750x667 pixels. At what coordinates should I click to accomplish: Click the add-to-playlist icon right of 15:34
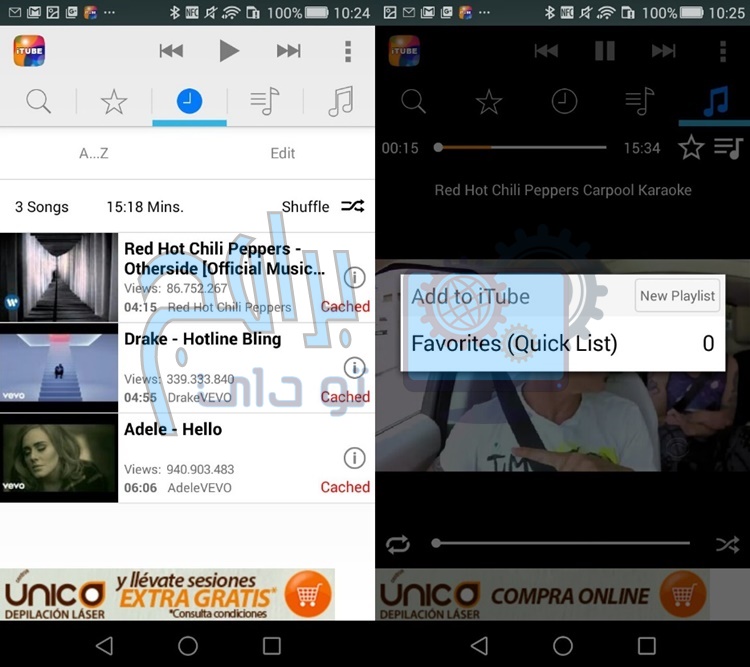tap(728, 148)
